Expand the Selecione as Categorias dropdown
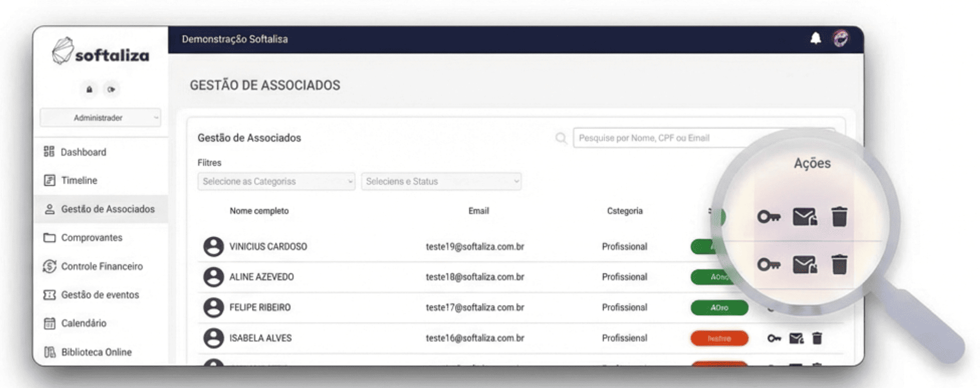Image resolution: width=980 pixels, height=388 pixels. pos(276,181)
